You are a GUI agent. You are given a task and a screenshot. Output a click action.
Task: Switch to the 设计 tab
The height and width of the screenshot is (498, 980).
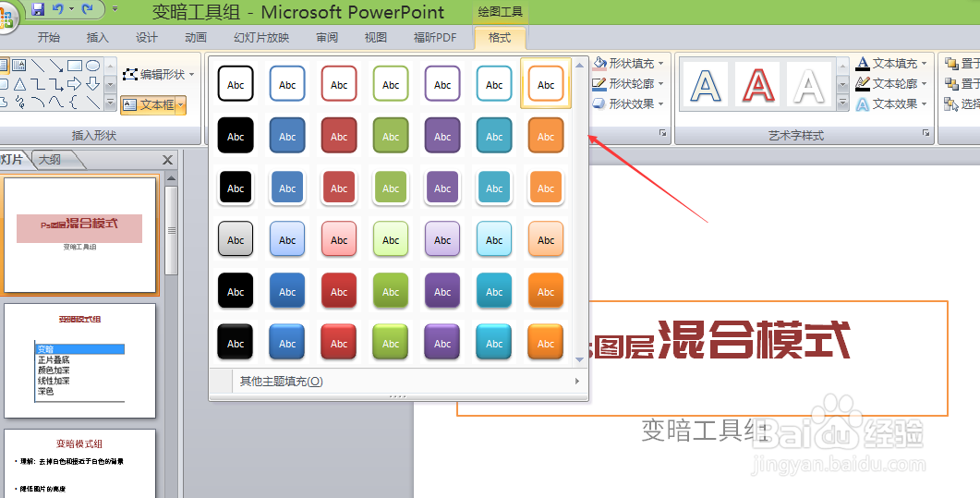click(x=146, y=38)
